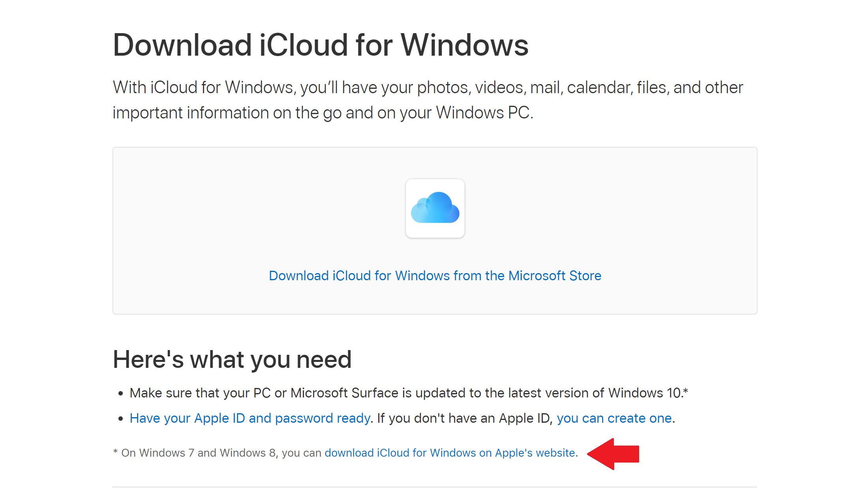Screen dimensions: 861x504
Task: Open download iCloud on Apple's website link
Action: 450,453
